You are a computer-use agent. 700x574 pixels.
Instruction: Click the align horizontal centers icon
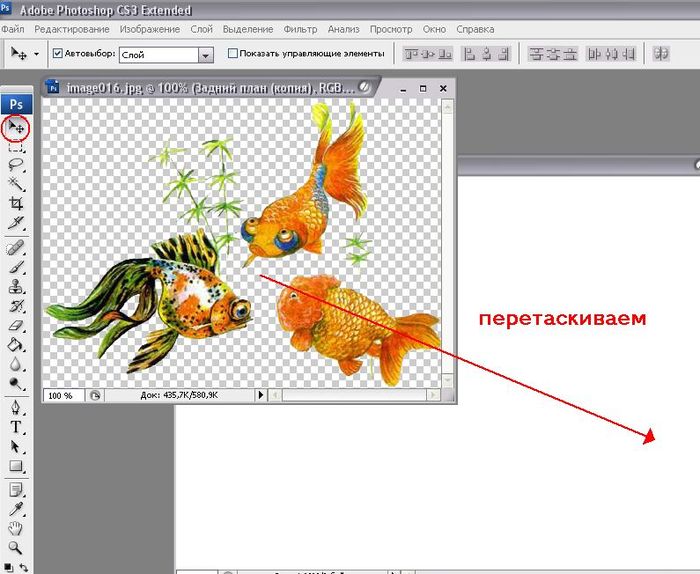point(486,54)
